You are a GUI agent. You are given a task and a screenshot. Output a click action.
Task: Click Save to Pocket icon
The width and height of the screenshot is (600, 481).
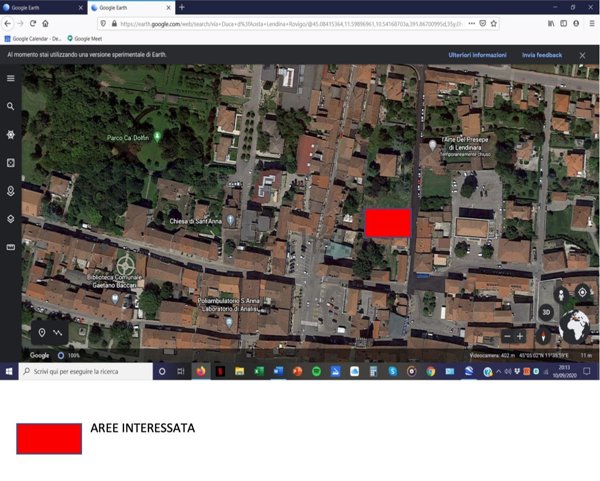coord(483,24)
